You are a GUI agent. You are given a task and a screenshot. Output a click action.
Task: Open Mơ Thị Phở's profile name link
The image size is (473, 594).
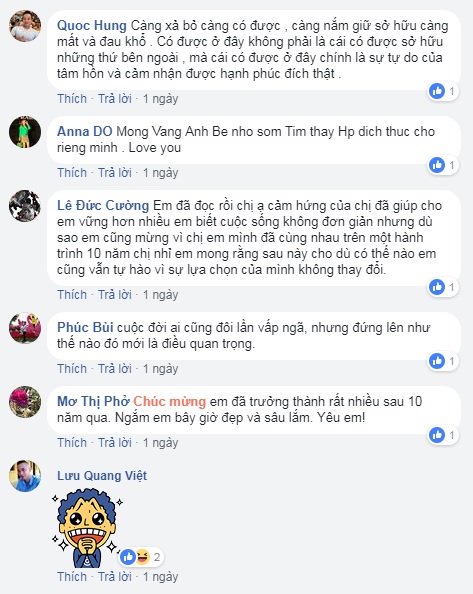(x=93, y=402)
